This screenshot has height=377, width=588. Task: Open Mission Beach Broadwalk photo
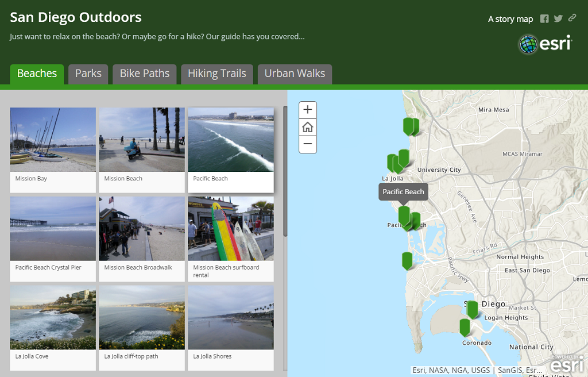[x=142, y=229]
